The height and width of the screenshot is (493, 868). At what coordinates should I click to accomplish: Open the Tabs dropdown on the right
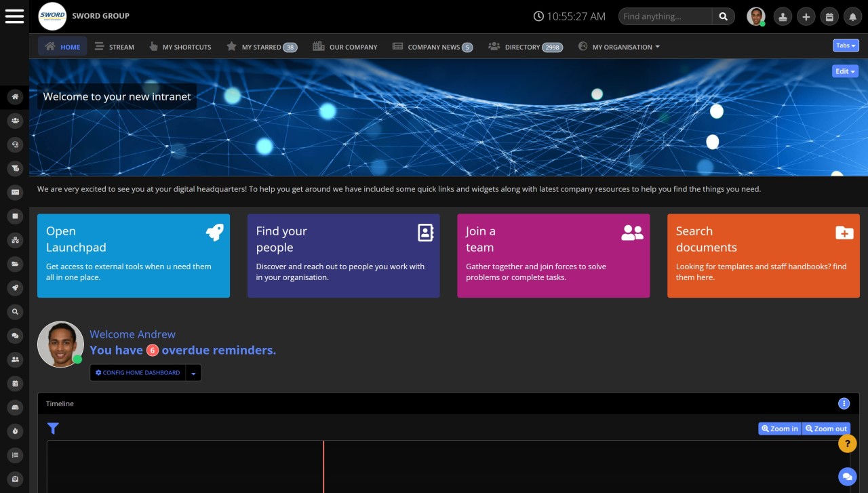click(846, 45)
